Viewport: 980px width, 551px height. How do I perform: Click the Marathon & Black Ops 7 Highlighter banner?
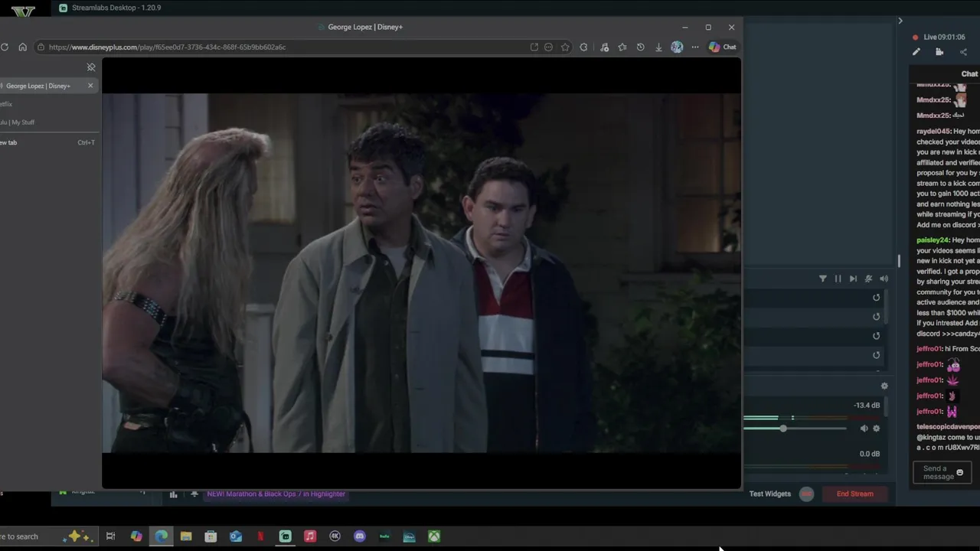tap(276, 494)
